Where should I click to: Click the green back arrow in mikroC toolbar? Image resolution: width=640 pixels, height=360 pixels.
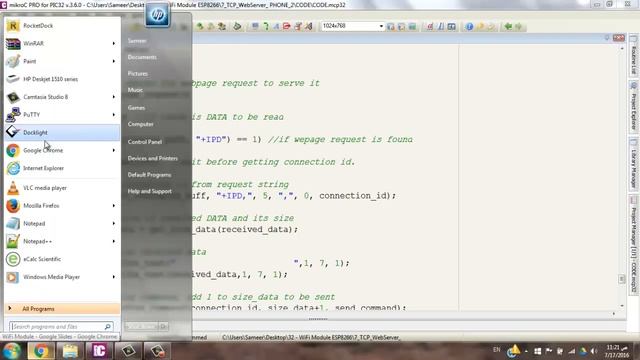click(x=508, y=27)
